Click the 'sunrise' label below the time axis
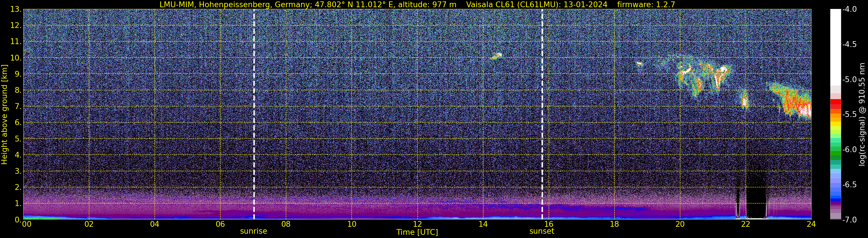Image resolution: width=868 pixels, height=238 pixels. 253,231
